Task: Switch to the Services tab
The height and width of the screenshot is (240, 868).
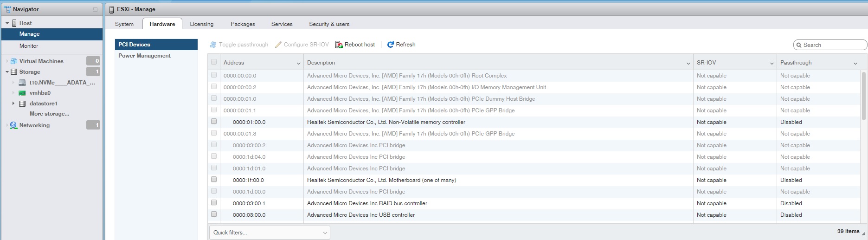Action: coord(282,24)
